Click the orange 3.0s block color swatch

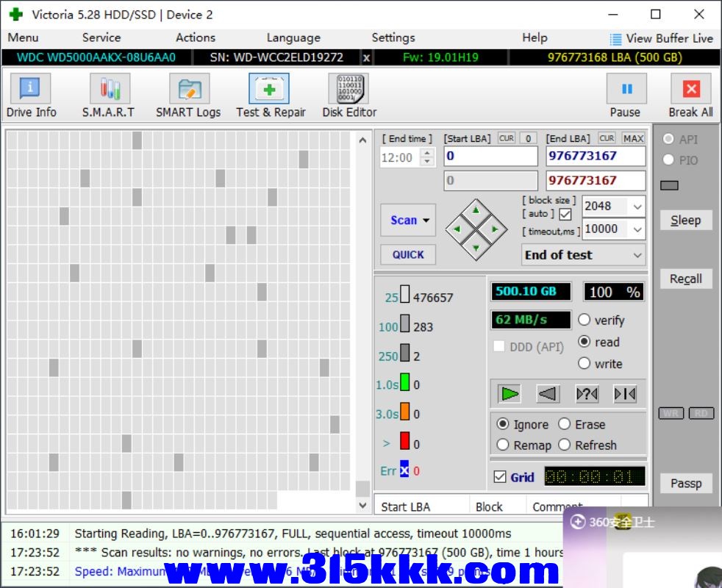click(404, 412)
